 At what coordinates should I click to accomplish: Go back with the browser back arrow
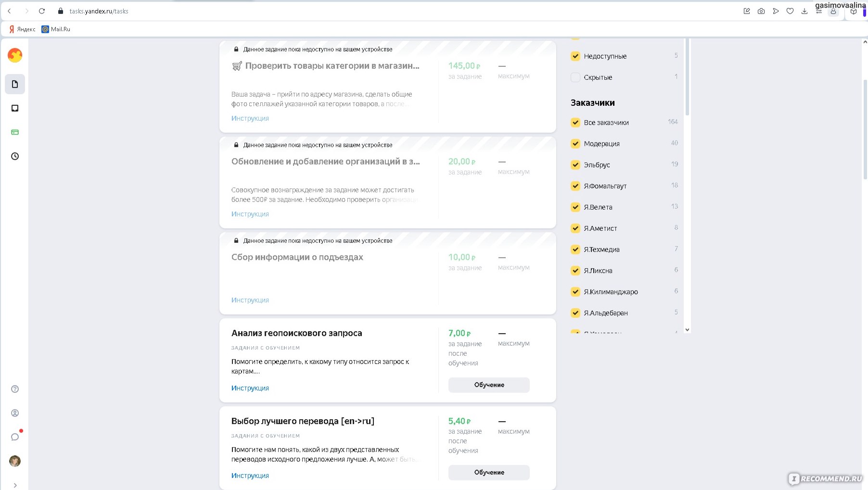click(x=9, y=11)
